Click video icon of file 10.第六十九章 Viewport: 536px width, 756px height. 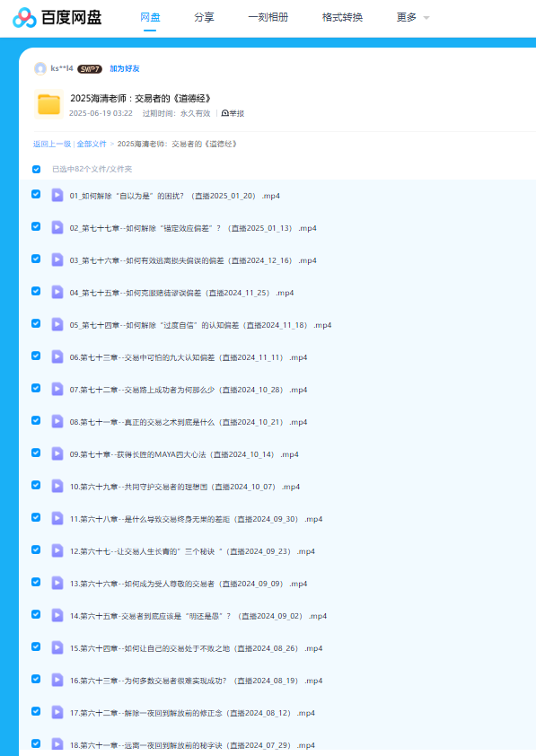tap(57, 486)
